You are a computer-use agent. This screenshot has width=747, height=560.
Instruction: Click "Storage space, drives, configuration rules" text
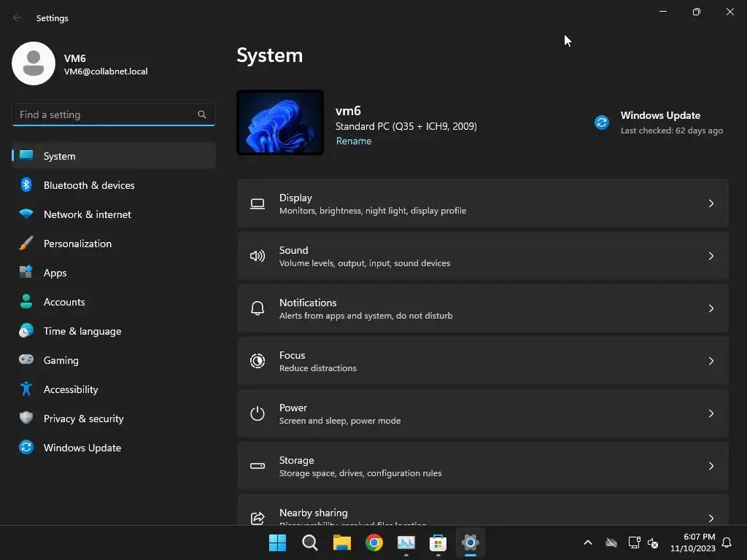360,472
